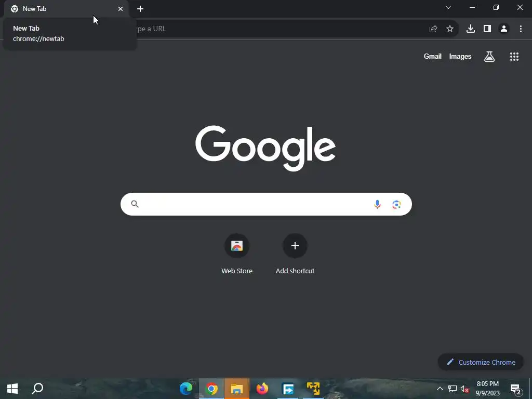Launch Microsoft Edge from taskbar

(x=186, y=389)
